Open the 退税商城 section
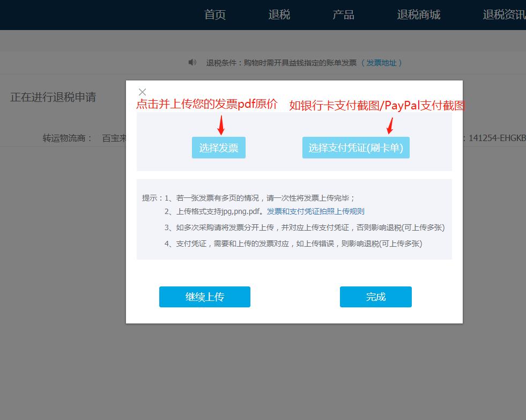This screenshot has width=526, height=420. point(419,14)
